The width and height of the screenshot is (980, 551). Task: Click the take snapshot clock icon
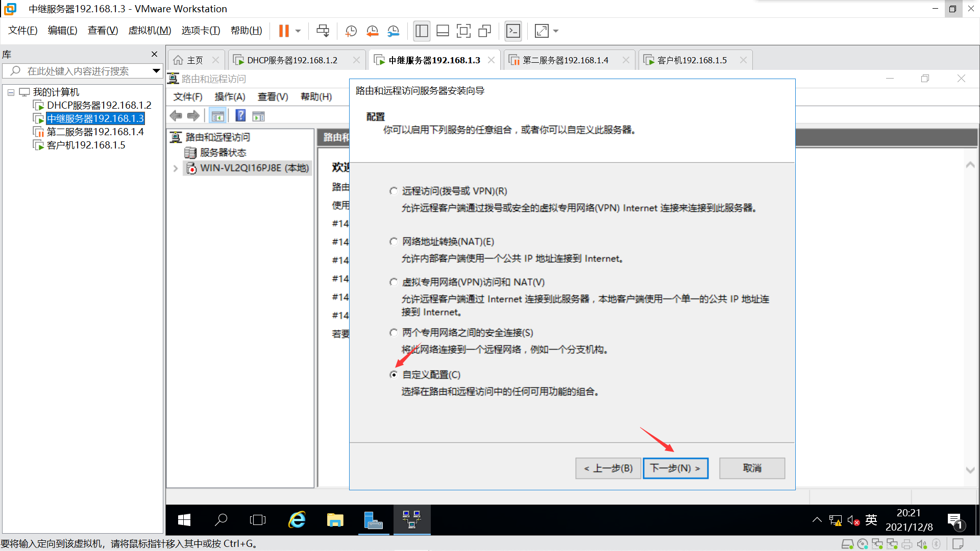tap(351, 31)
